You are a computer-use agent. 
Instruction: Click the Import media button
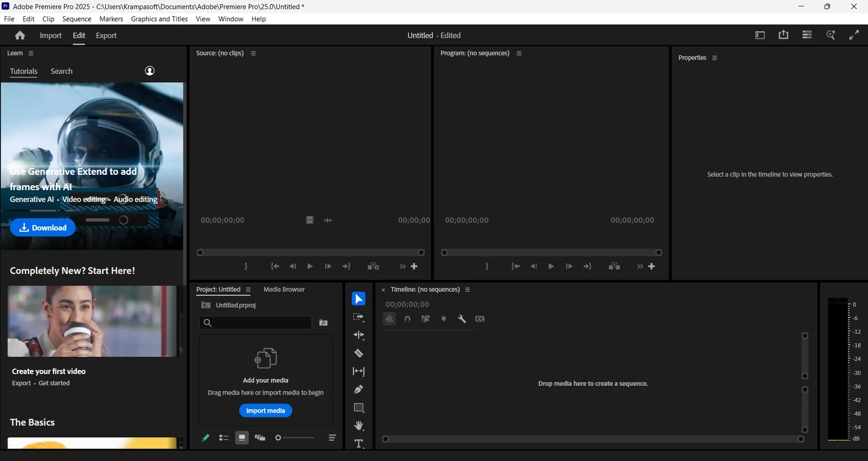tap(266, 411)
